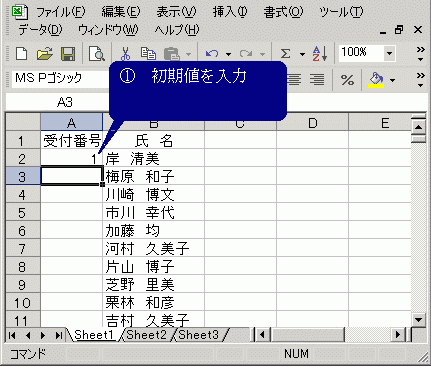Expand formatting toolbar overflow options
Screen dimensions: 431x366
click(421, 80)
